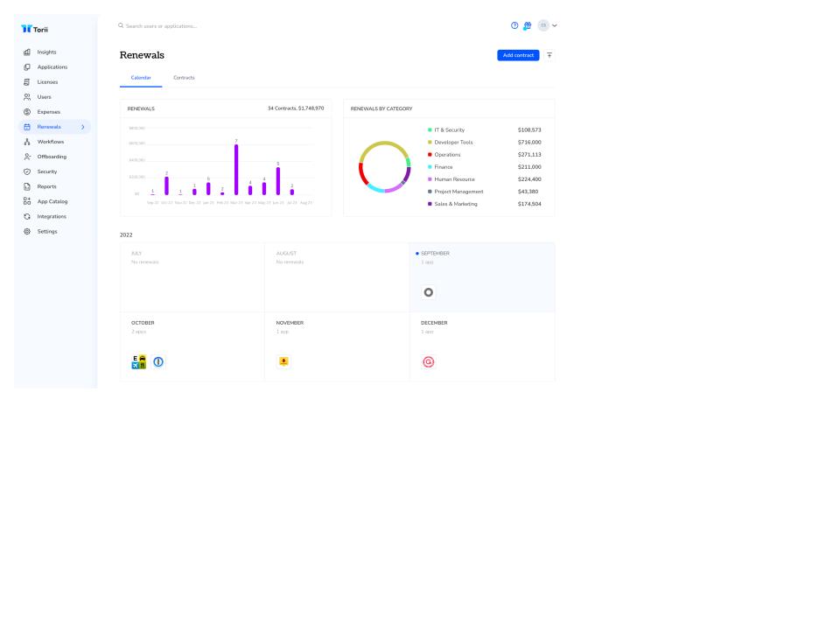
Task: Go to the Applications page
Action: (x=52, y=67)
